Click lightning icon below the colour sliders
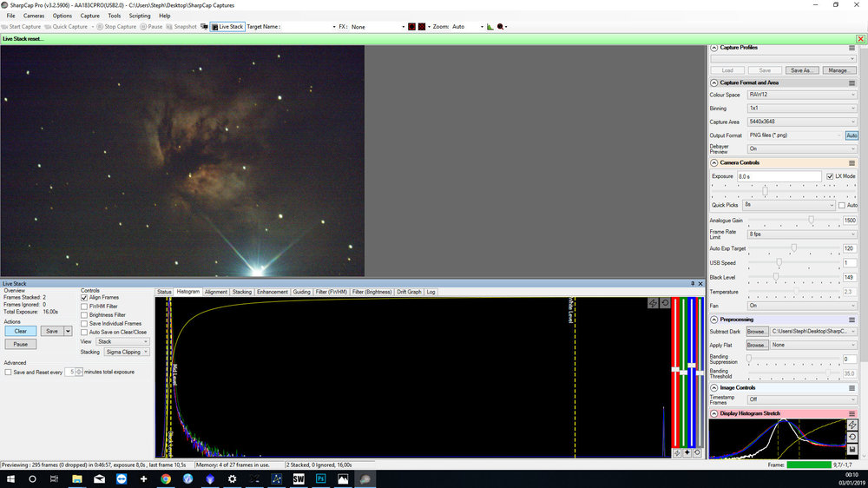 coord(677,452)
